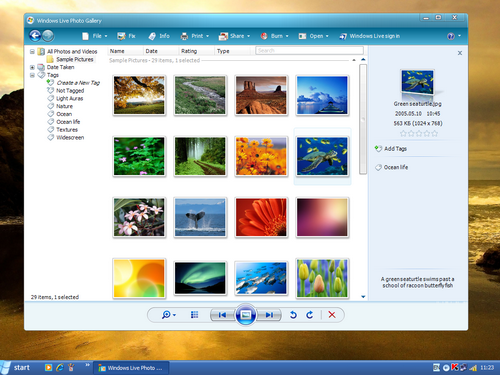Go to the previous photo

222,315
